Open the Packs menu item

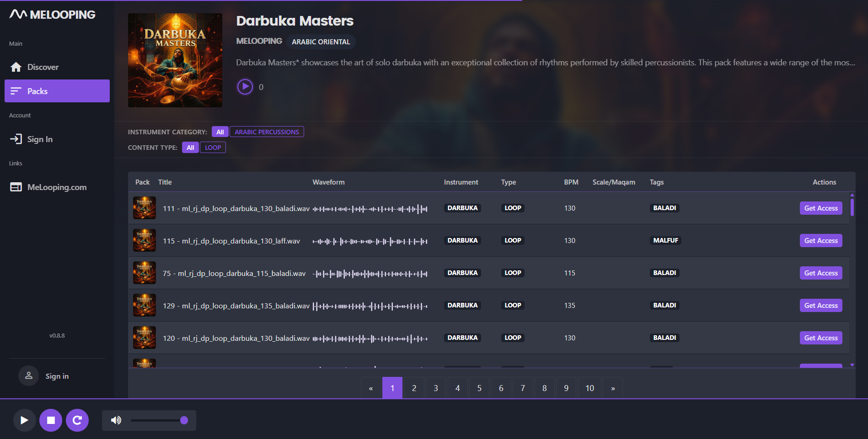click(x=57, y=91)
